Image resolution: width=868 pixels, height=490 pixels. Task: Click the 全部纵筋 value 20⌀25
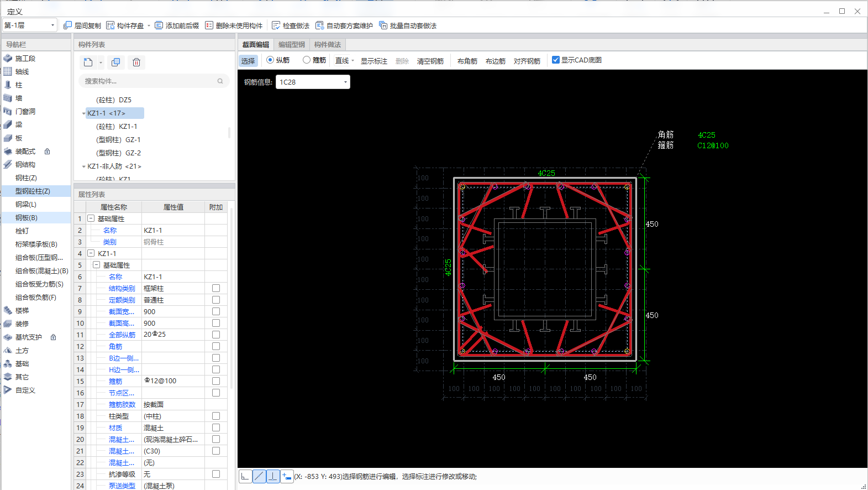tap(173, 335)
